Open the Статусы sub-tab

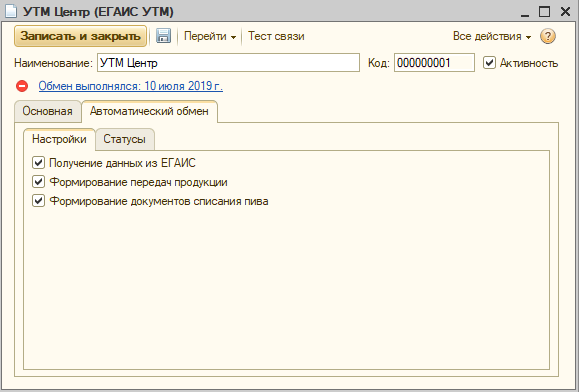[x=124, y=139]
